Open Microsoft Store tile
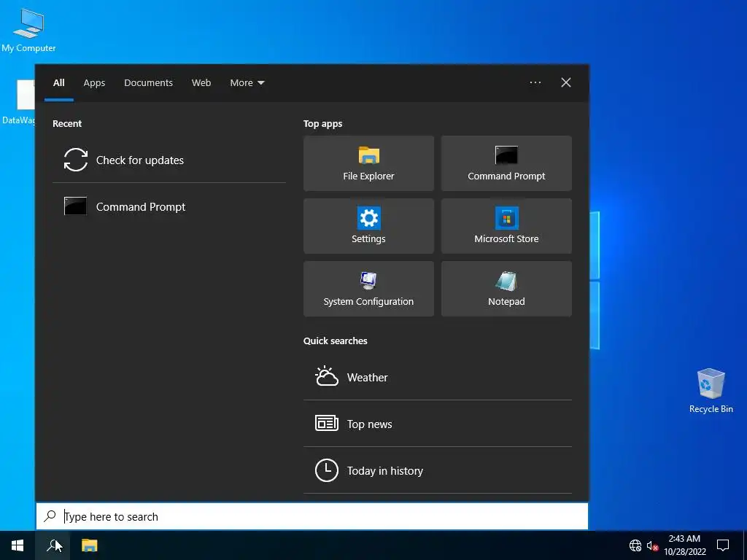 [x=506, y=226]
